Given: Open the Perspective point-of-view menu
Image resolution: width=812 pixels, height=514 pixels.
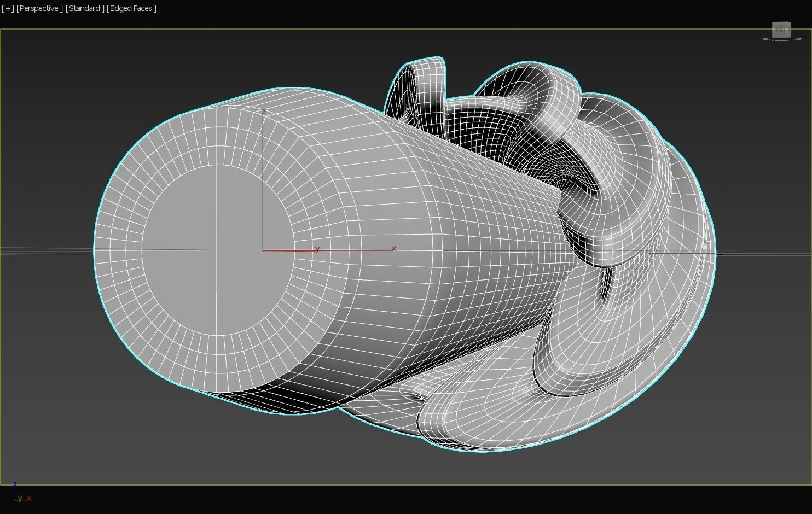Looking at the screenshot, I should [39, 8].
